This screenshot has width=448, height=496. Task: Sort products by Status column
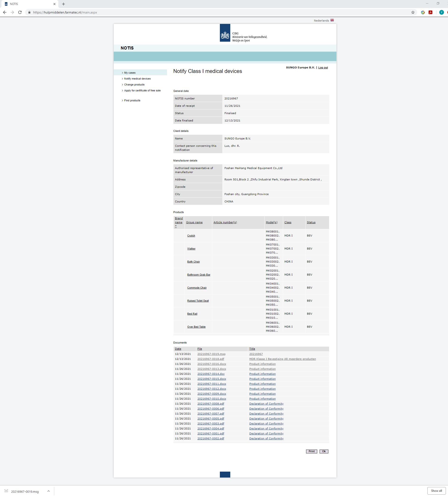pyautogui.click(x=311, y=222)
